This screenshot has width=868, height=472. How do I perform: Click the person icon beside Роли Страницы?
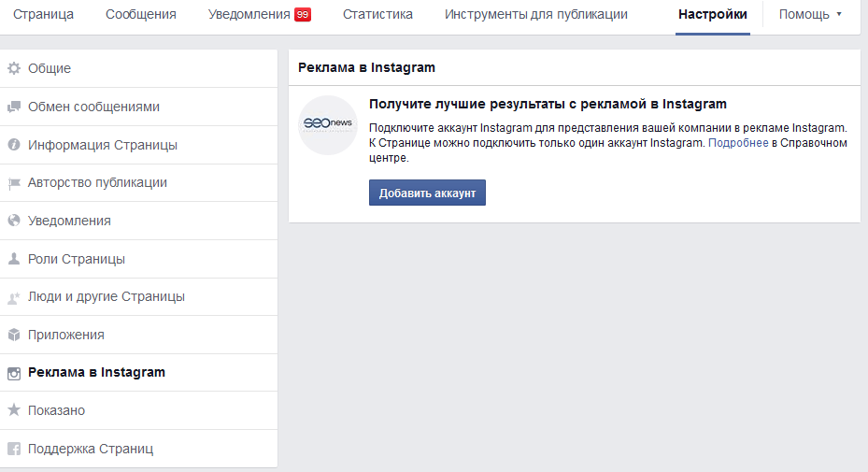(x=14, y=259)
